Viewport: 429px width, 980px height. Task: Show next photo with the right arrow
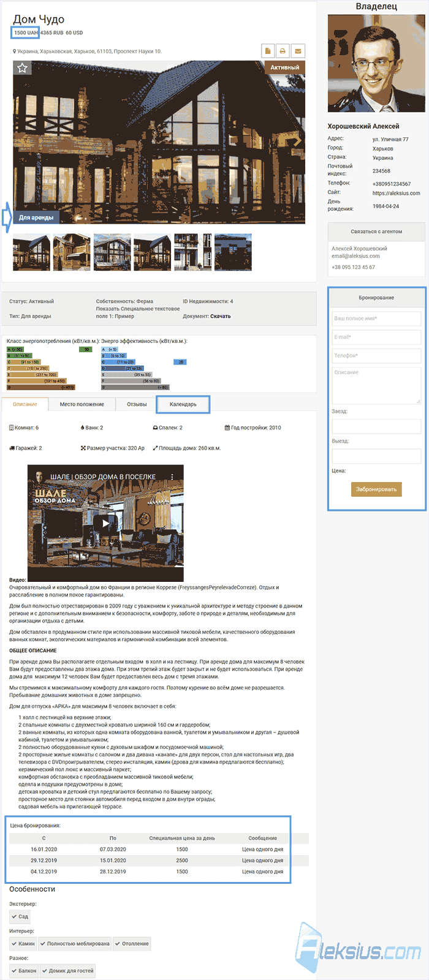pyautogui.click(x=297, y=141)
